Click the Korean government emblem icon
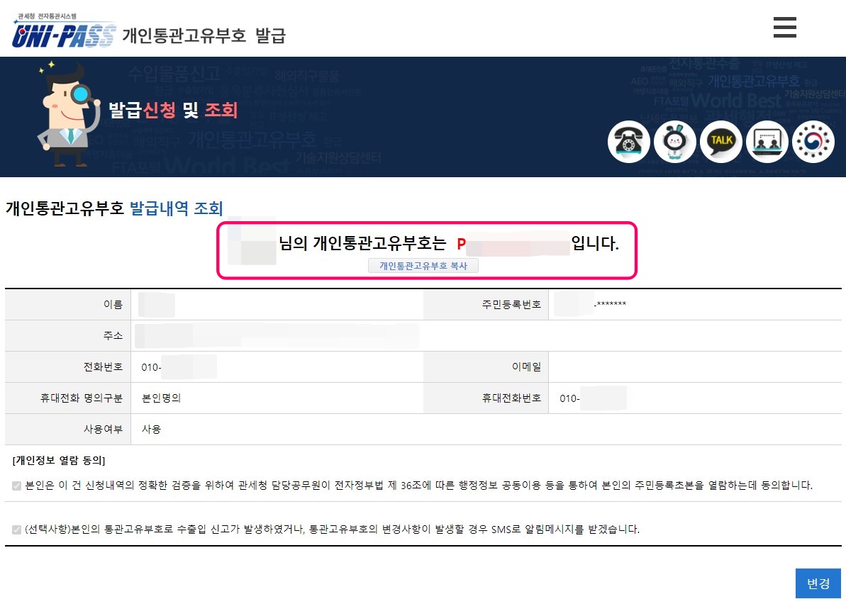This screenshot has height=616, width=846. [x=813, y=142]
